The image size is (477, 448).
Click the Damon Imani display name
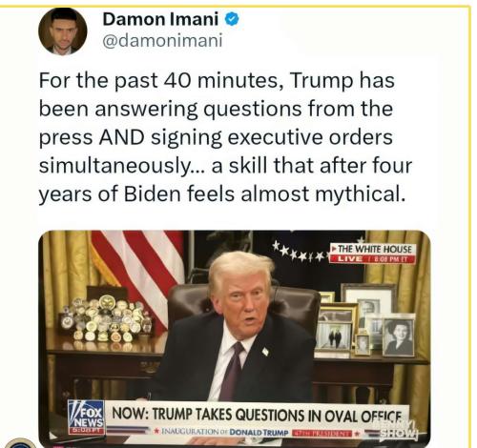tap(160, 19)
